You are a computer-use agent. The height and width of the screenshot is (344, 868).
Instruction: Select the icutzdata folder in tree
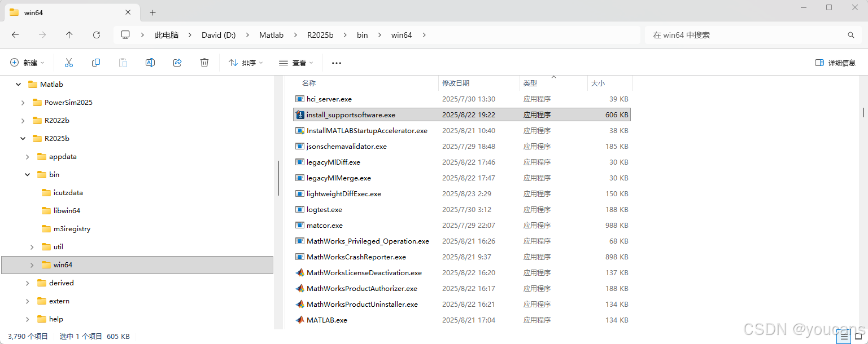pos(68,193)
